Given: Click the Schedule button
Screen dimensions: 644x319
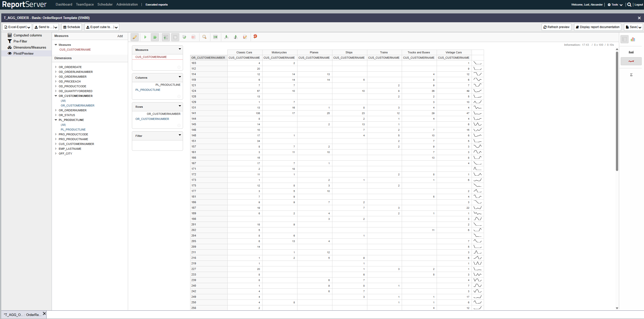Looking at the screenshot, I should pyautogui.click(x=71, y=27).
